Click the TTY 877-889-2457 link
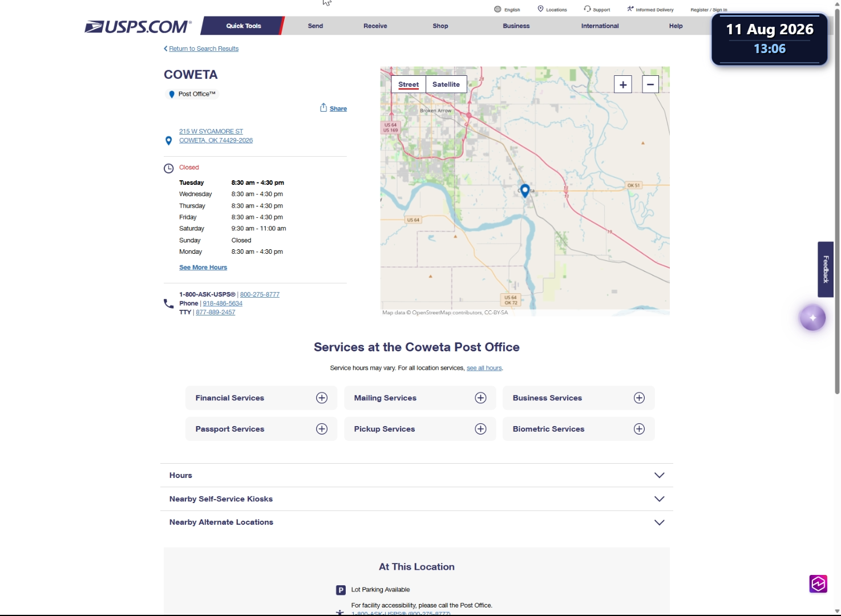 click(x=216, y=312)
